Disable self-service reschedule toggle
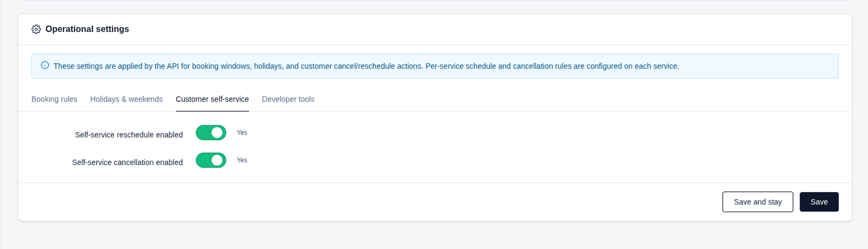Viewport: 868px width, 249px height. pyautogui.click(x=211, y=132)
